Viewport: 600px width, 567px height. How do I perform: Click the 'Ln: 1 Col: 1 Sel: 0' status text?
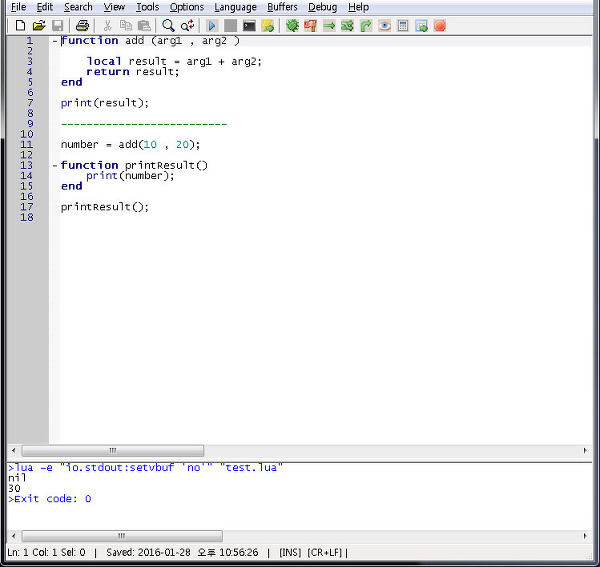(46, 552)
